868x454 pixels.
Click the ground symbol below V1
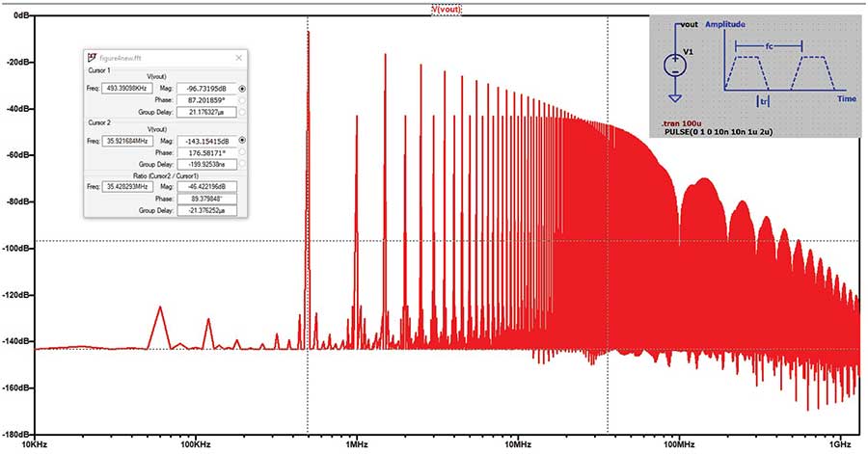676,97
